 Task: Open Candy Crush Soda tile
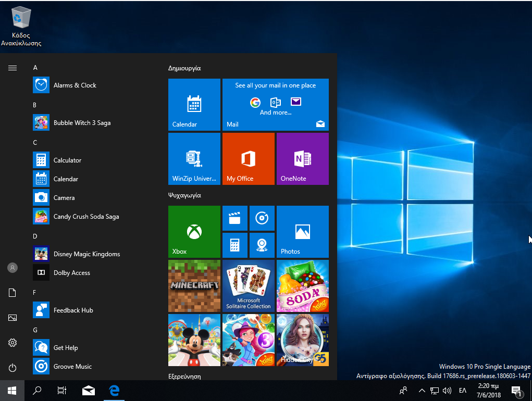(x=303, y=286)
